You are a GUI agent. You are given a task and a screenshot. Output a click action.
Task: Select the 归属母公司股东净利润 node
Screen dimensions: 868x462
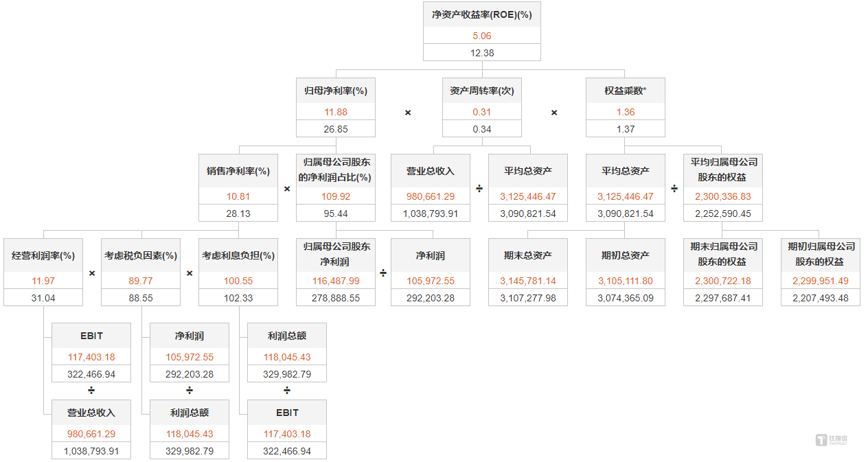(x=336, y=255)
